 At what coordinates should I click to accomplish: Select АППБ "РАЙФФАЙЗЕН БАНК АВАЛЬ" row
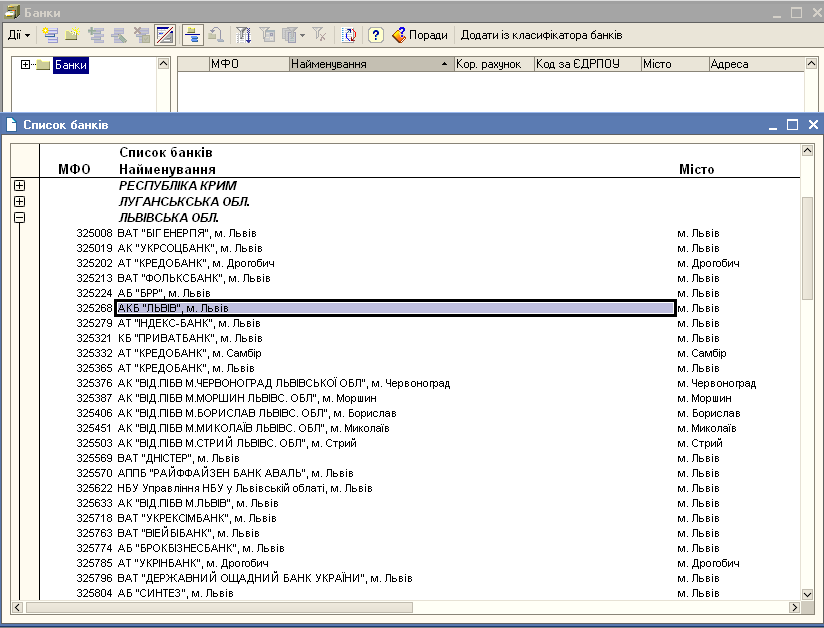coord(419,473)
